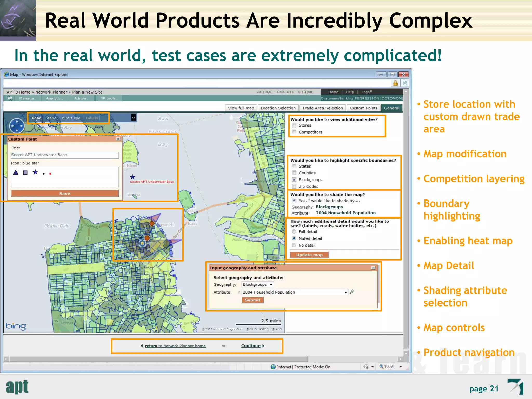Switch to the Custom Points tab
The width and height of the screenshot is (532, 399).
[363, 108]
